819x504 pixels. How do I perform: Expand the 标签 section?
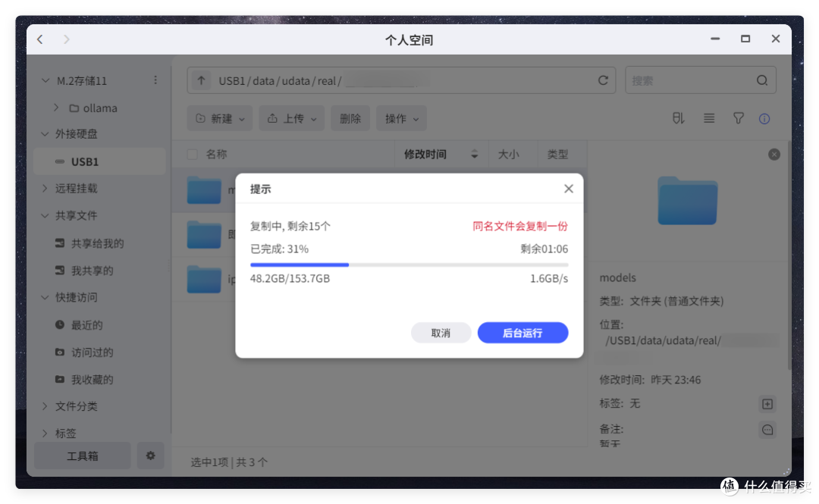coord(45,433)
